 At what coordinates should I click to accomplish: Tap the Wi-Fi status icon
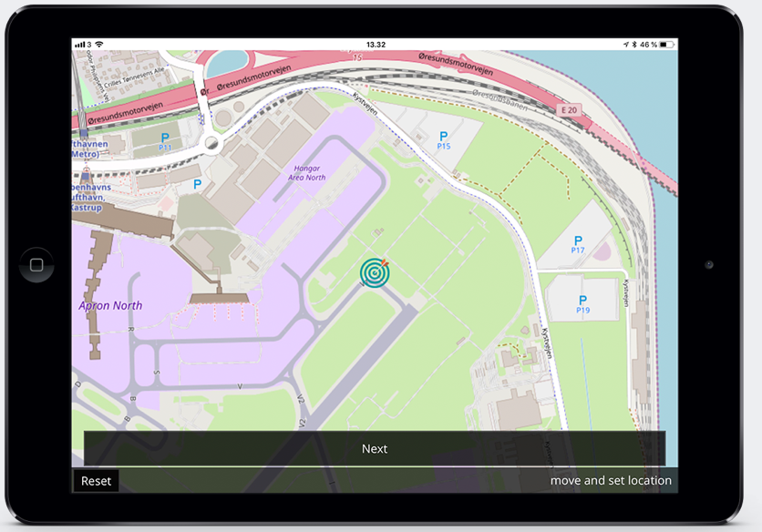tap(99, 45)
